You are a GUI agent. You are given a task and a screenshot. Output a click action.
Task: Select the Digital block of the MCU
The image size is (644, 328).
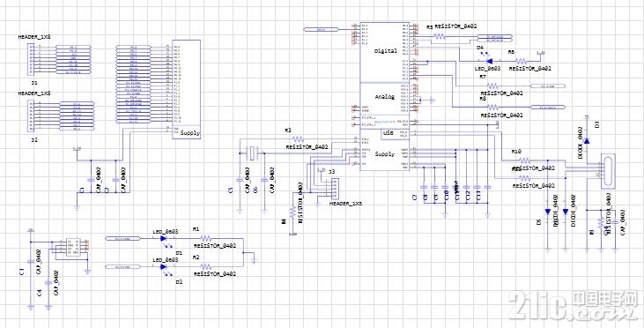pyautogui.click(x=385, y=52)
